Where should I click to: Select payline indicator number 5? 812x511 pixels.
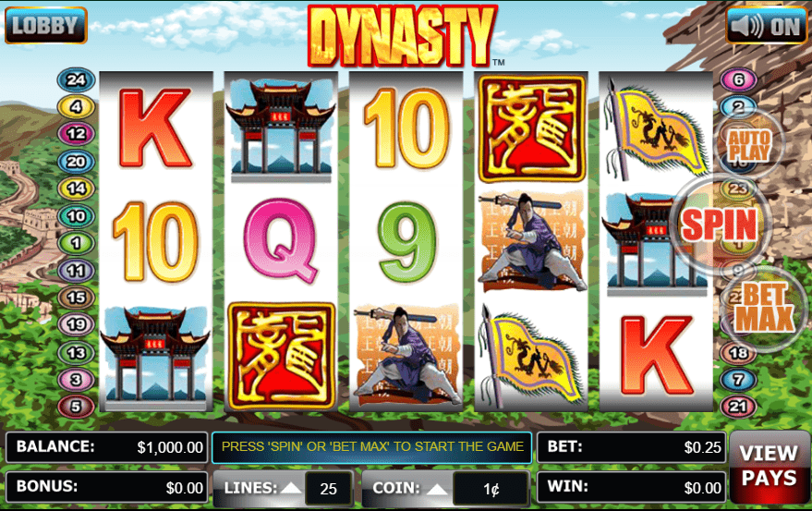76,407
